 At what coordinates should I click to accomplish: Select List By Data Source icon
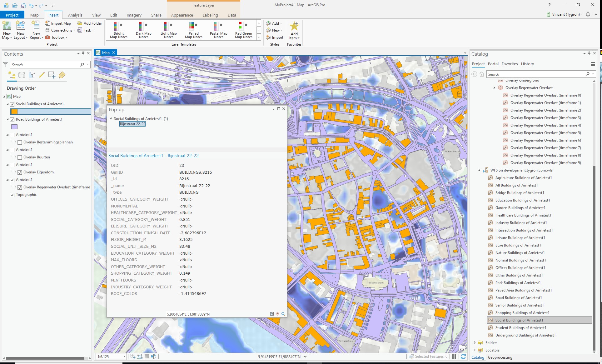[x=22, y=75]
